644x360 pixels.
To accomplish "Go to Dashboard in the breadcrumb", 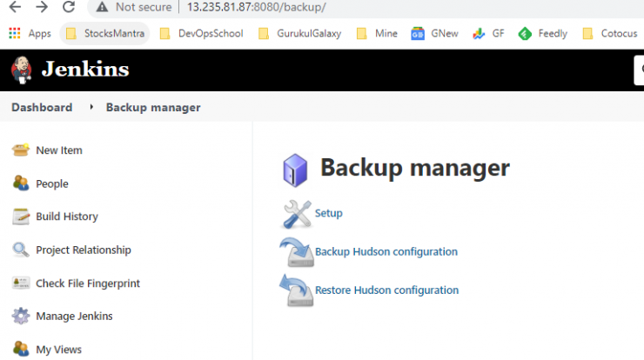I will (x=42, y=108).
